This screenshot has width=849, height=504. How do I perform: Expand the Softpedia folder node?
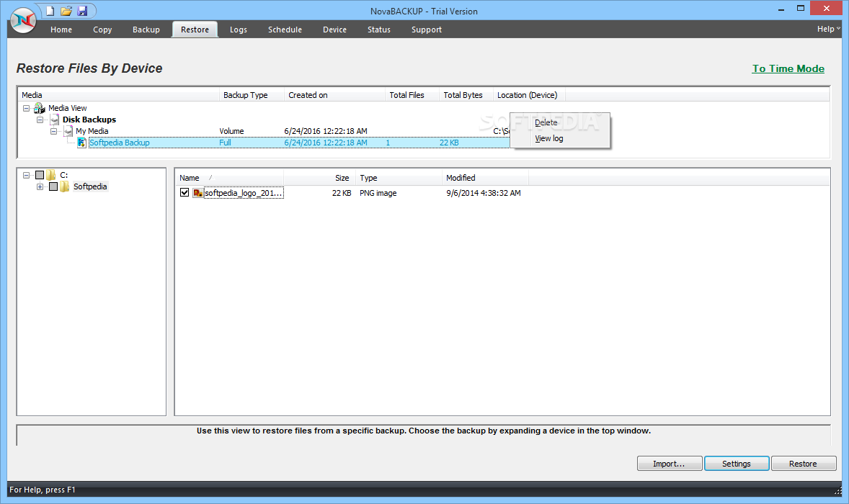point(40,186)
